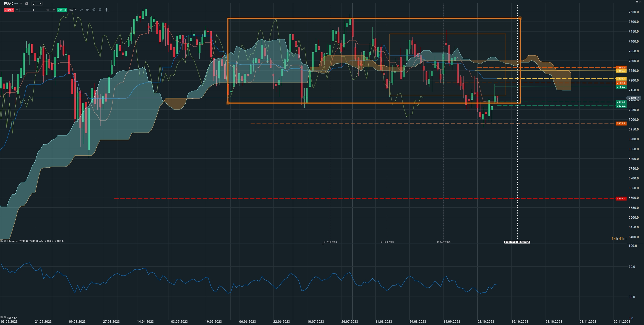Increase trade volume with plus
This screenshot has height=325, width=644.
point(54,10)
